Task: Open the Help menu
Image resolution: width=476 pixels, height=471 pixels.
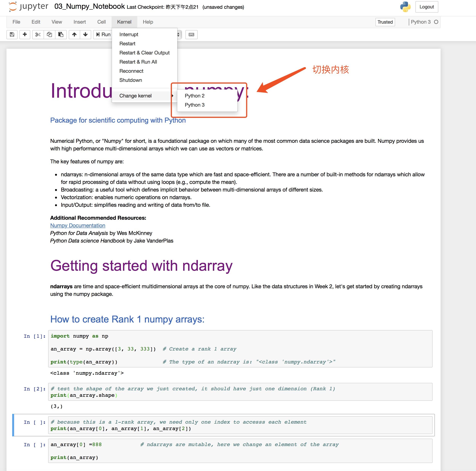Action: point(148,22)
